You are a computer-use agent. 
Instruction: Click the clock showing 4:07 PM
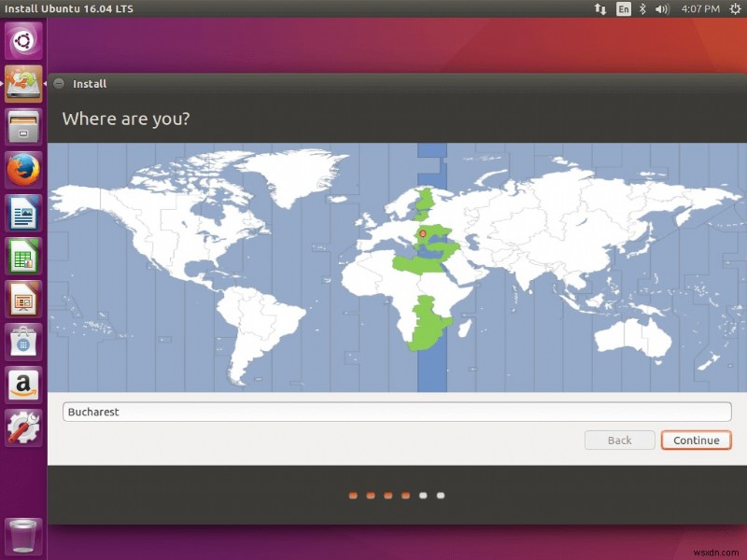coord(698,9)
